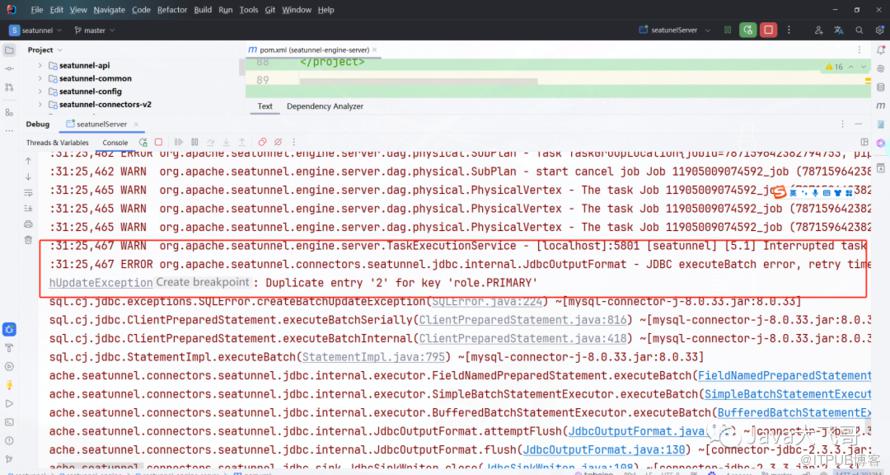This screenshot has width=890, height=475.
Task: Click Step Into in debug toolbar
Action: 226,142
